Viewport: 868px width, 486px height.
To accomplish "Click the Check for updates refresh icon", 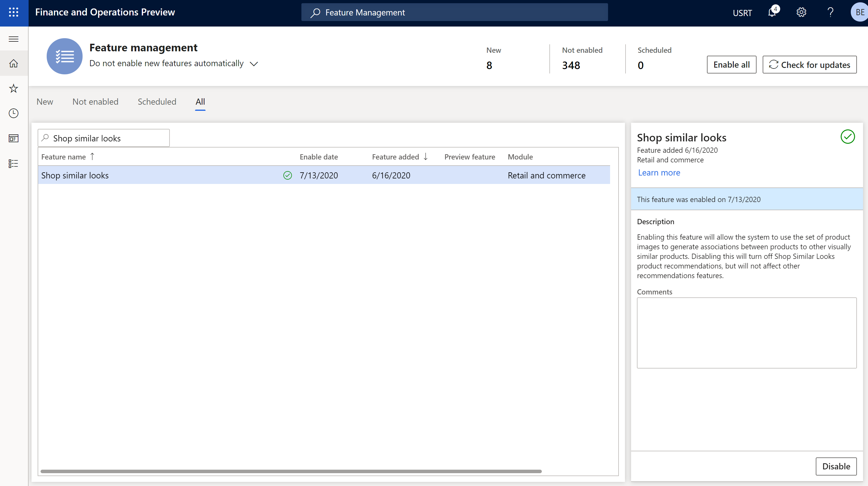I will coord(773,64).
